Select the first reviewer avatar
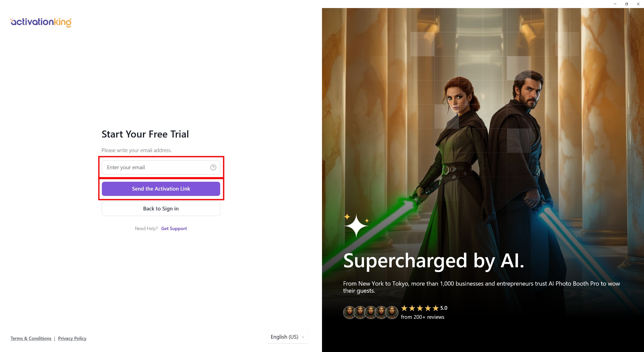 (349, 313)
